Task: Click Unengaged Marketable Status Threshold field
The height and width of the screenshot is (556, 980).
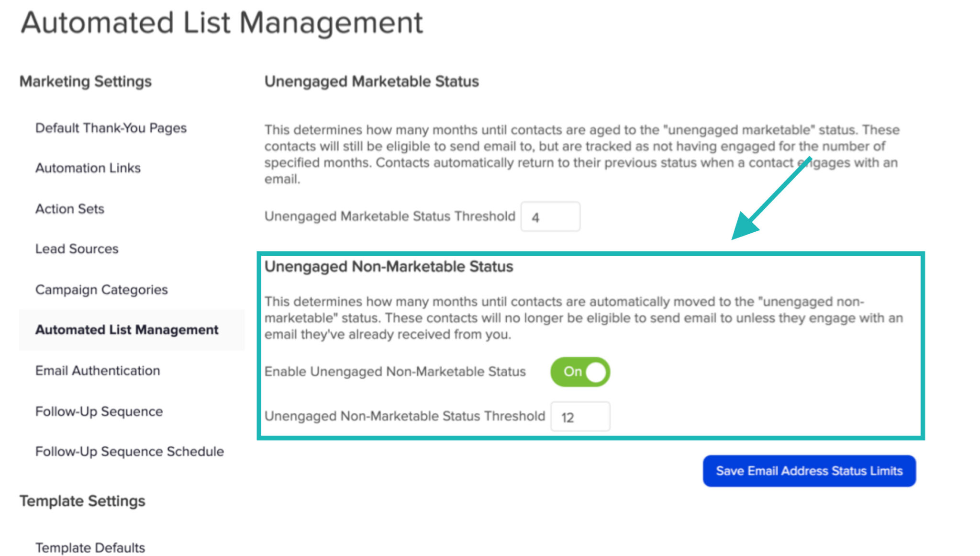Action: tap(550, 217)
